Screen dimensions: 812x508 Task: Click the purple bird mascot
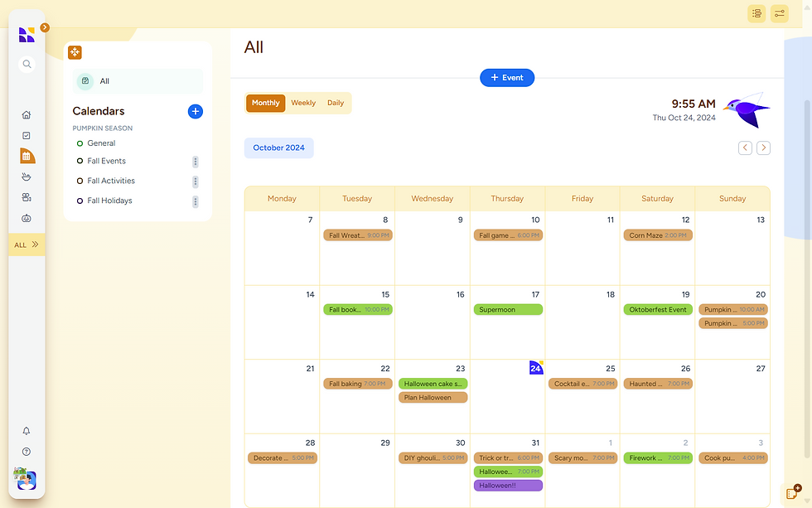tap(747, 110)
